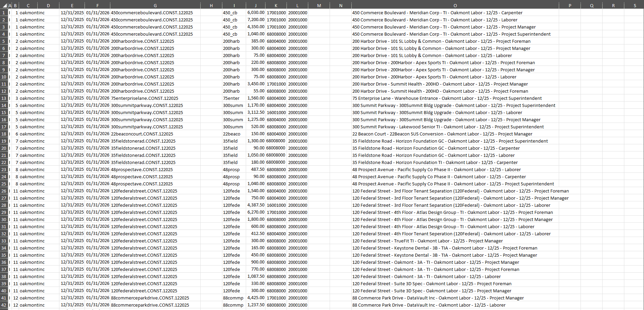Screen dimensions: 644x310
Task: Select the 300summ code in row 17
Action: click(234, 127)
